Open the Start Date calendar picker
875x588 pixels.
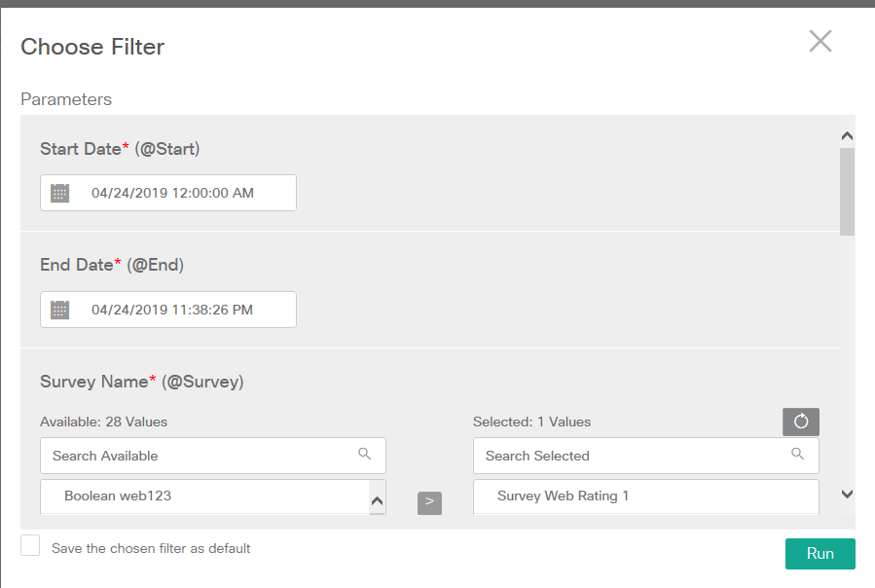pos(60,193)
